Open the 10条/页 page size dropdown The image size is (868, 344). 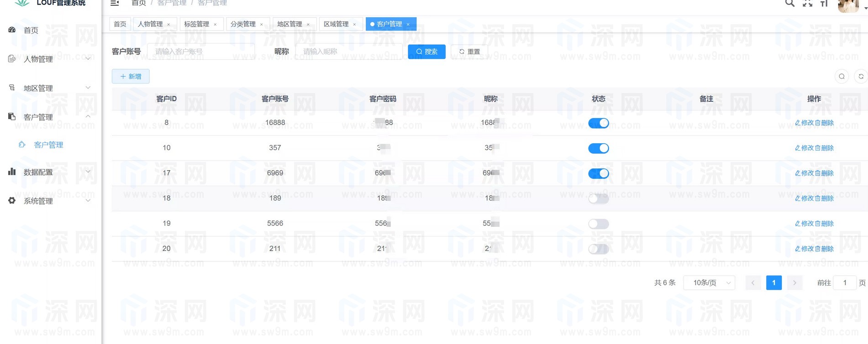point(709,283)
